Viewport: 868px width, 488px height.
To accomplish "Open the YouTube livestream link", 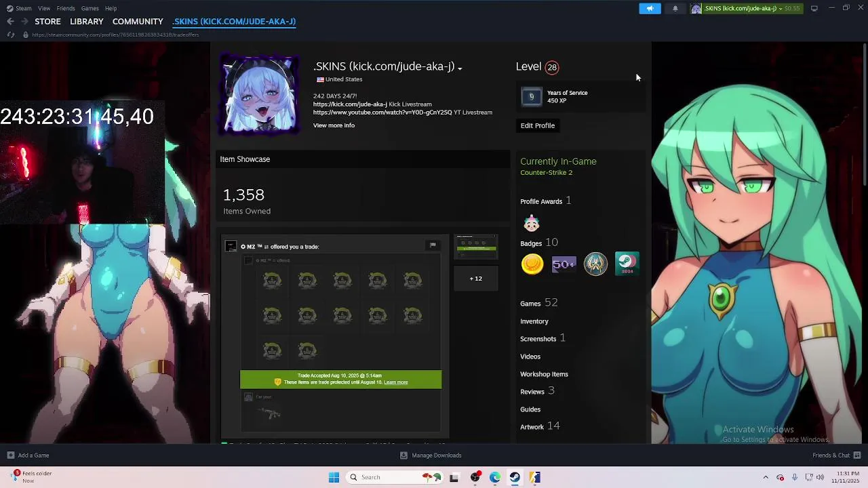I will click(x=382, y=113).
